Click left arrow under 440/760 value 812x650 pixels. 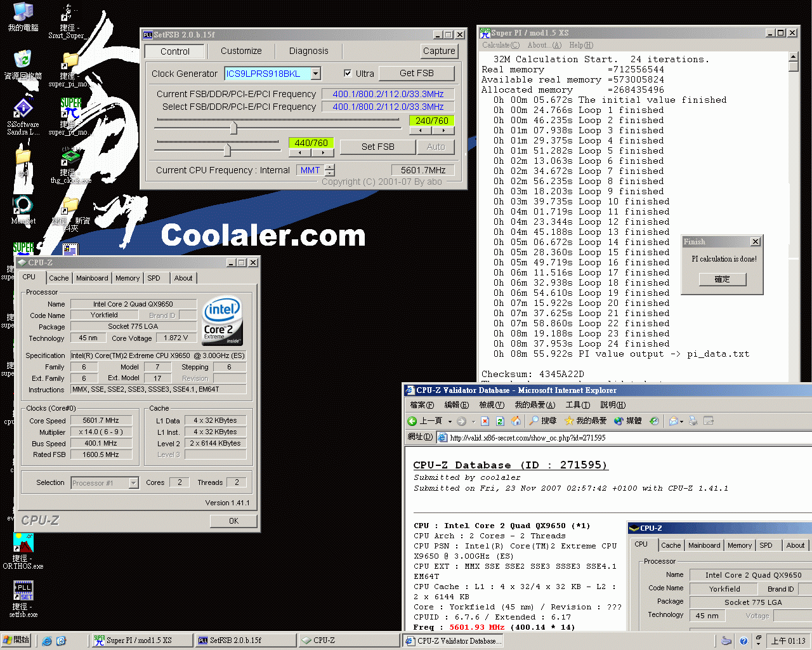(300, 152)
